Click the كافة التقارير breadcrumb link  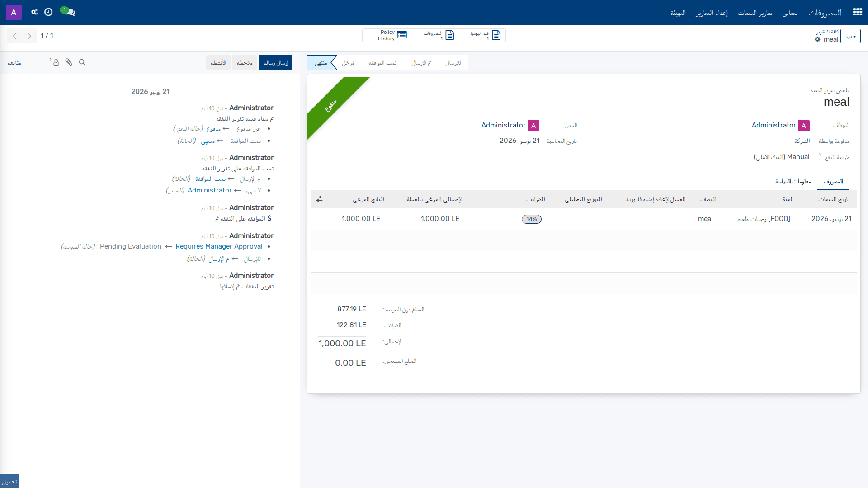point(827,32)
